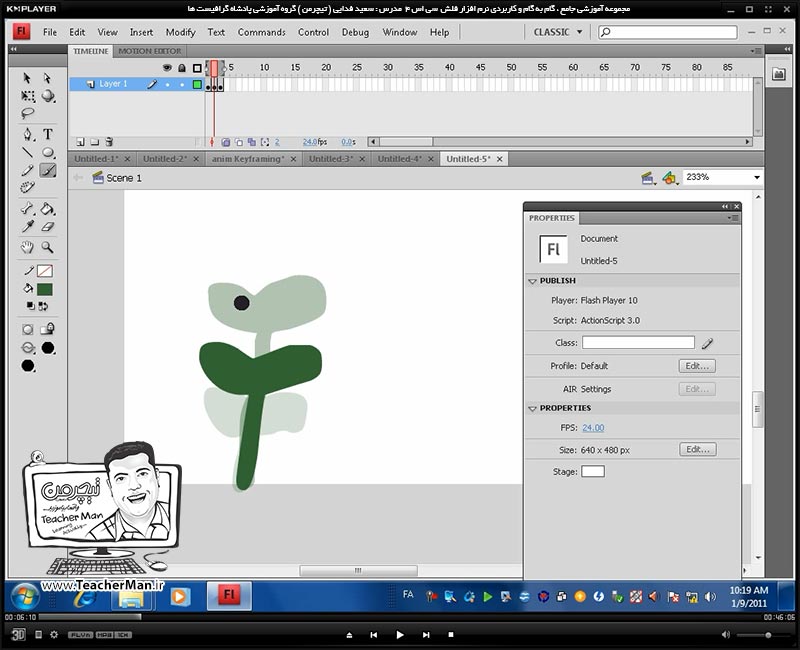The height and width of the screenshot is (650, 800).
Task: Select the Eraser tool
Action: tap(47, 227)
